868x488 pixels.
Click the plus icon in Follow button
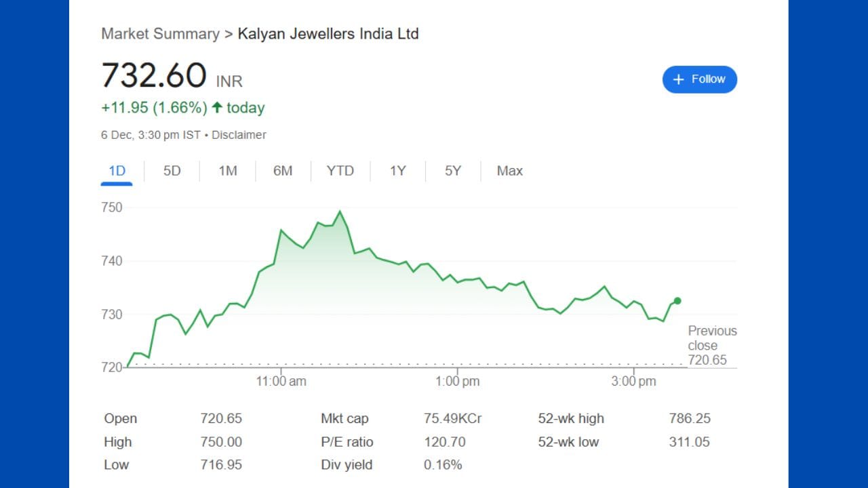click(678, 79)
